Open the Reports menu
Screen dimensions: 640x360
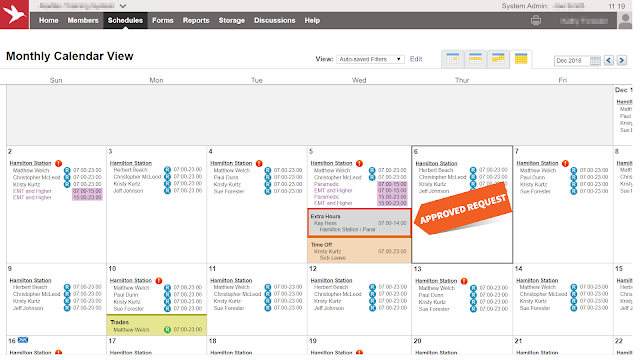[x=196, y=20]
